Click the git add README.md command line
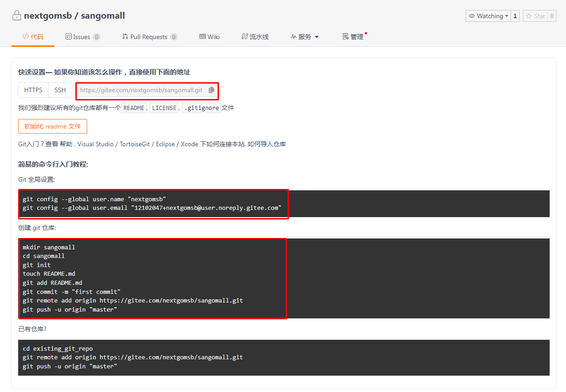The height and width of the screenshot is (392, 566). (52, 283)
